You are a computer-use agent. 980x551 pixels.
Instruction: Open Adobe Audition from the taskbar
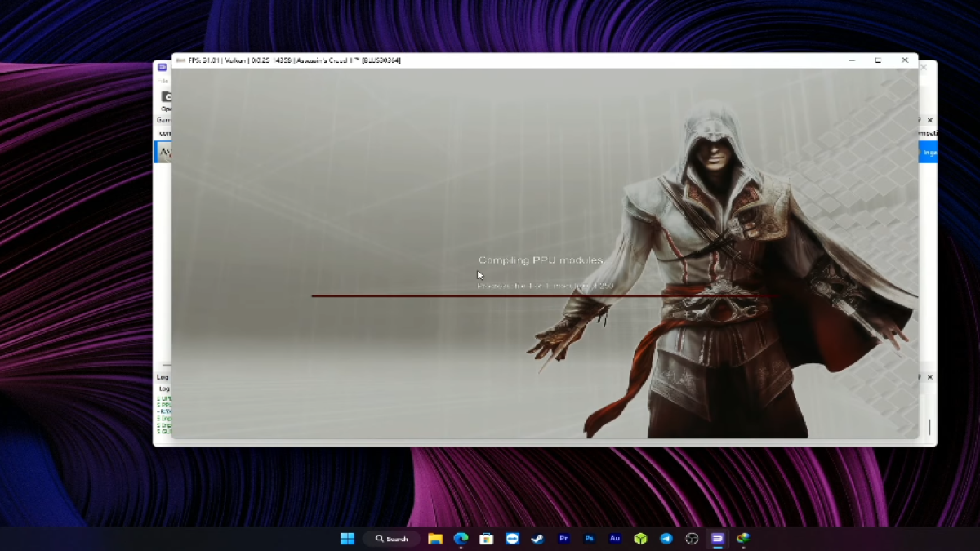(x=615, y=539)
